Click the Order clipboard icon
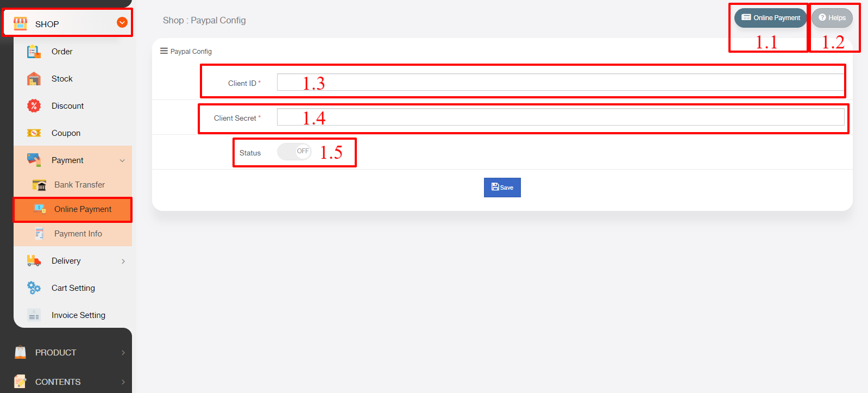 tap(34, 52)
